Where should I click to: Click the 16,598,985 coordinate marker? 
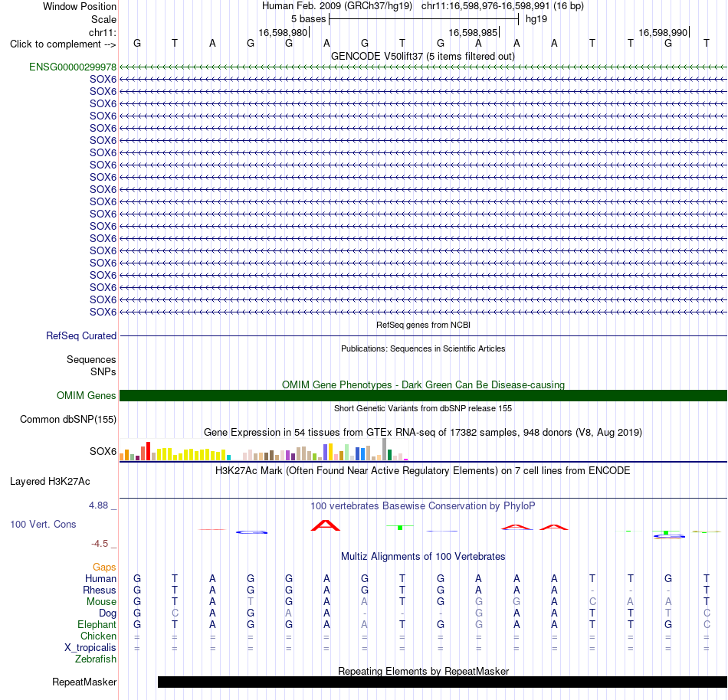pos(473,32)
